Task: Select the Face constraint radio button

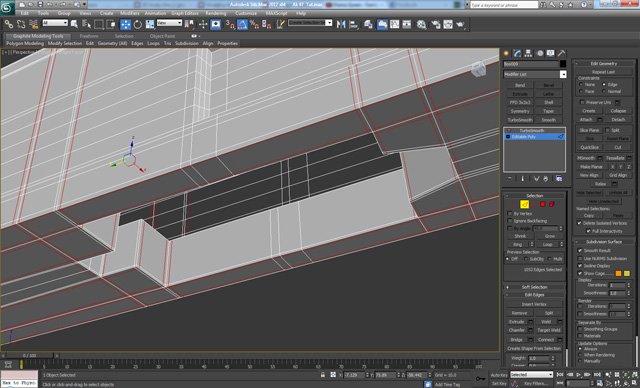Action: click(x=581, y=91)
